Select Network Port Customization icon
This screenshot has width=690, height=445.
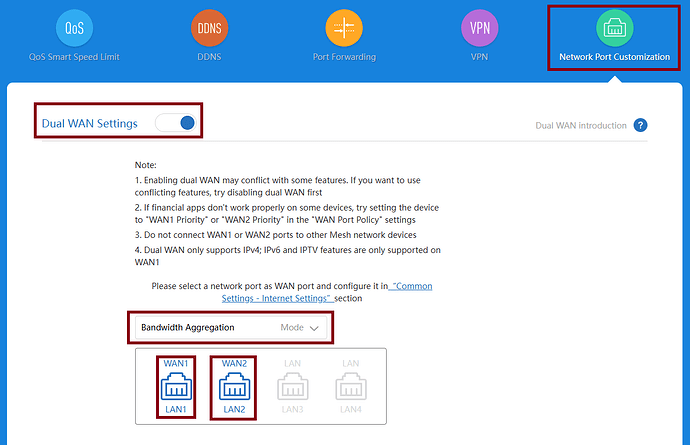pyautogui.click(x=615, y=28)
